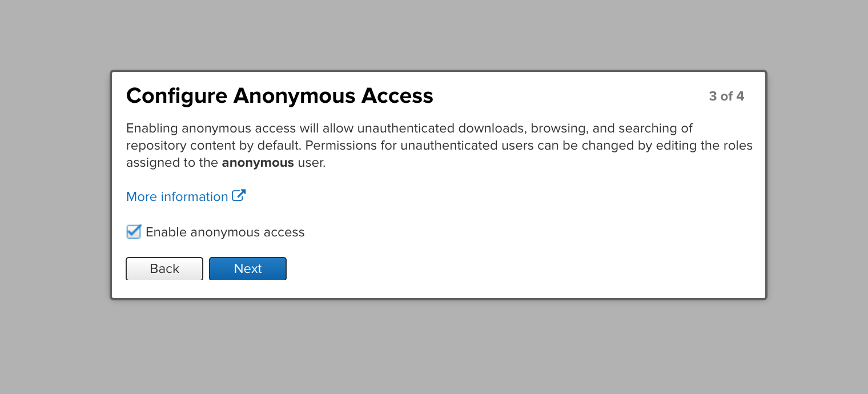Image resolution: width=868 pixels, height=394 pixels.
Task: Click the blue Next button
Action: [x=248, y=268]
